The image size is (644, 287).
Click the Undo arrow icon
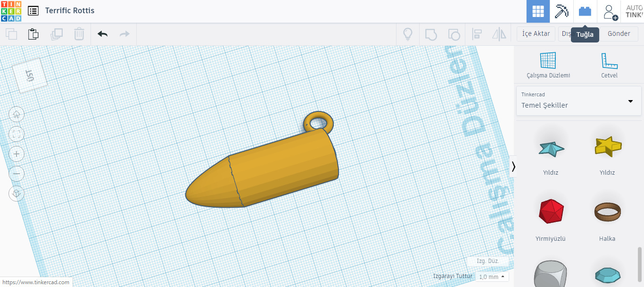pyautogui.click(x=102, y=34)
